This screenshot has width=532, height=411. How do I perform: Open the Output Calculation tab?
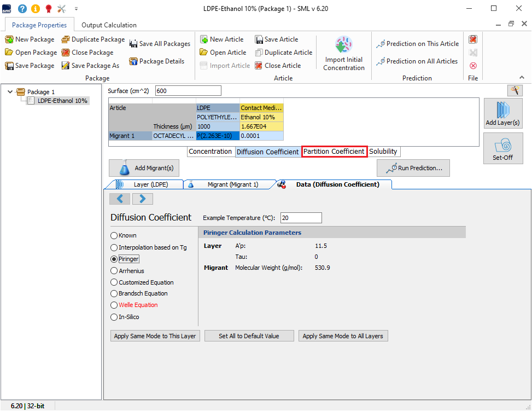coord(109,25)
